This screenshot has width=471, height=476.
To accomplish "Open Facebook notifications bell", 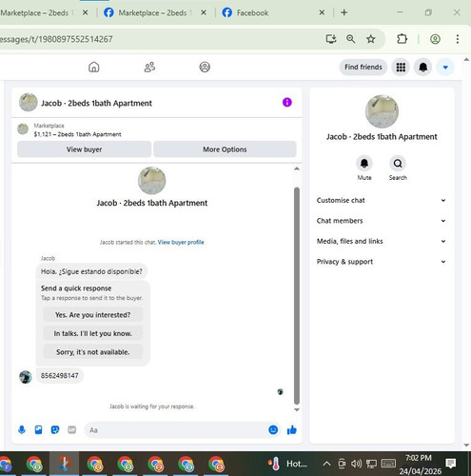I will 423,67.
